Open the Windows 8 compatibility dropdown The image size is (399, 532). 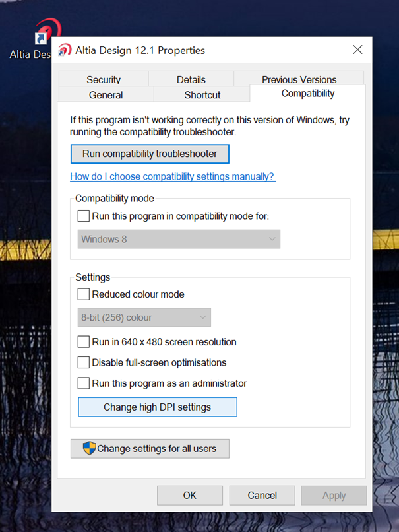pyautogui.click(x=179, y=239)
